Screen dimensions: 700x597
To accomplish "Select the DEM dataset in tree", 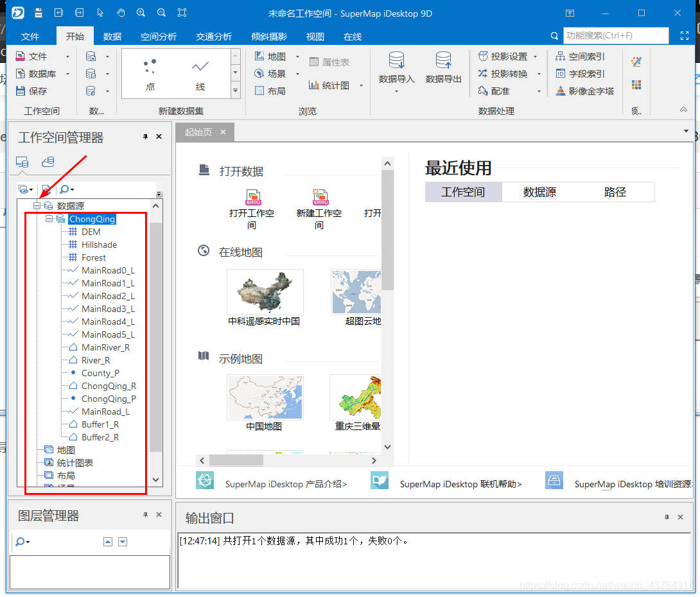I will [x=91, y=232].
